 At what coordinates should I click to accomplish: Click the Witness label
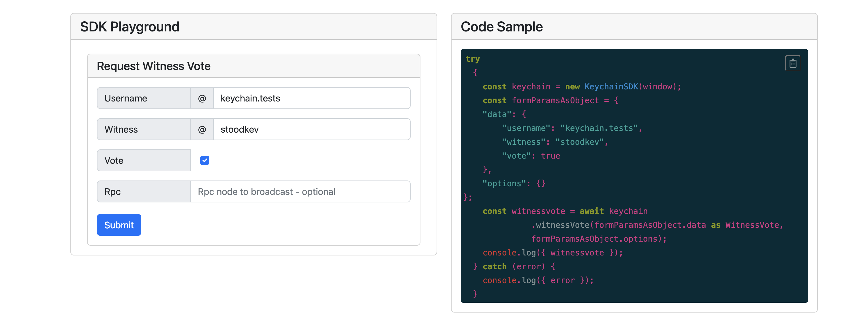(x=144, y=129)
